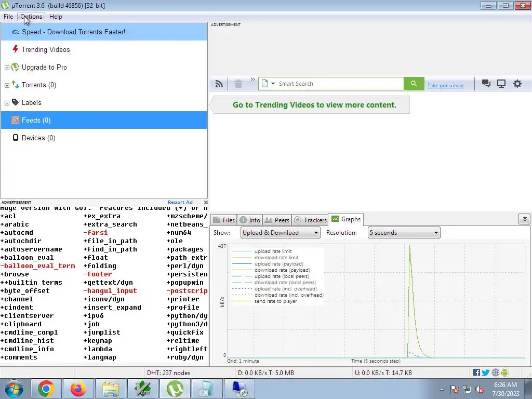The height and width of the screenshot is (399, 532).
Task: Expand hidden toolbar items chevron
Action: pyautogui.click(x=253, y=79)
